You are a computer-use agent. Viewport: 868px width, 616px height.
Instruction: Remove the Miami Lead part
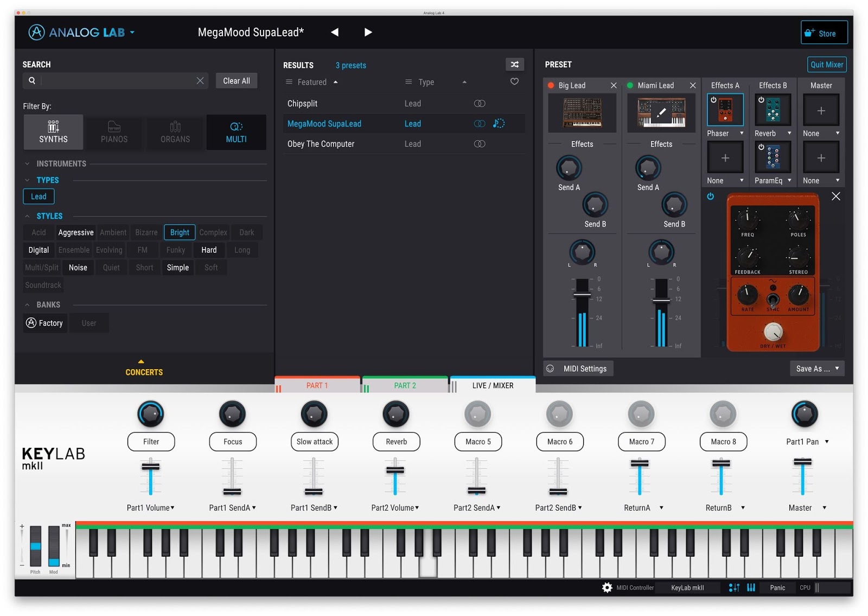click(x=693, y=85)
